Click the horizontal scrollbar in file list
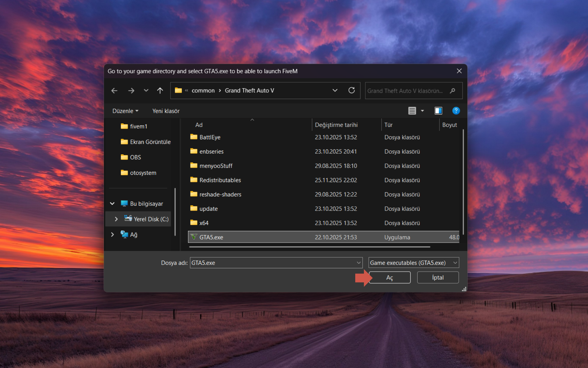Viewport: 588px width, 368px height. 309,247
